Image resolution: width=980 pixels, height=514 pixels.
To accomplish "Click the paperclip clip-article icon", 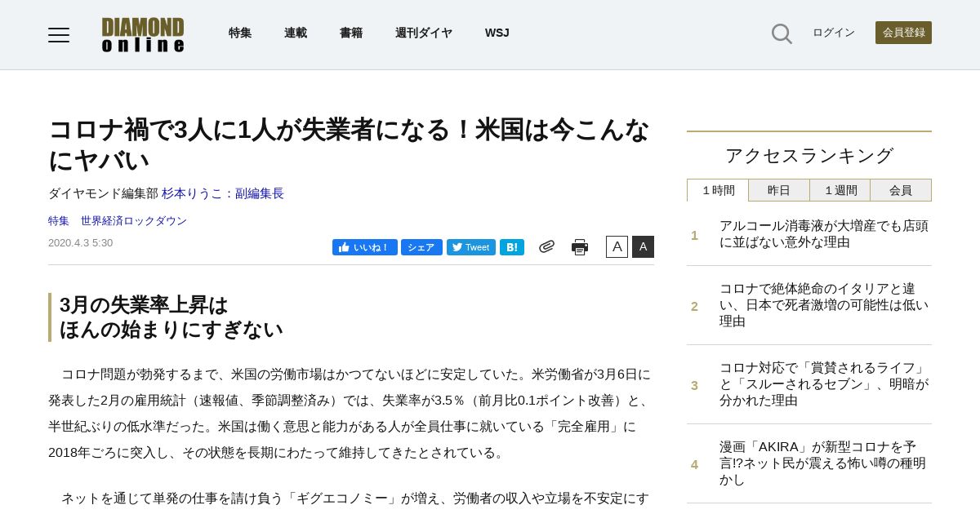I will [x=546, y=246].
